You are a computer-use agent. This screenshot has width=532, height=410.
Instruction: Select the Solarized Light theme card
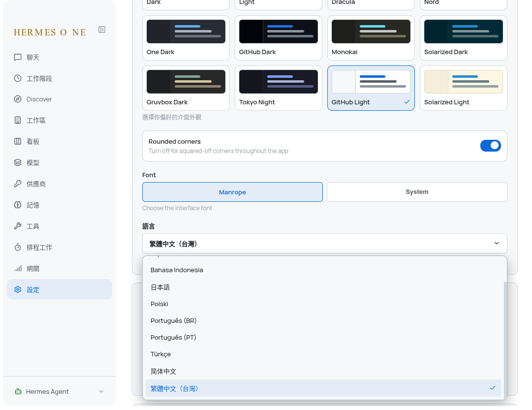[x=464, y=88]
